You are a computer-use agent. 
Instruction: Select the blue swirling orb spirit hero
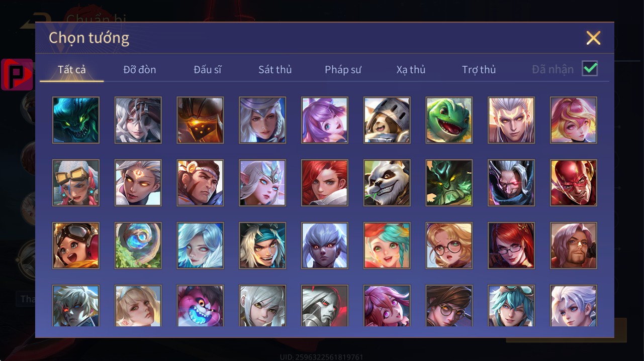click(x=138, y=246)
